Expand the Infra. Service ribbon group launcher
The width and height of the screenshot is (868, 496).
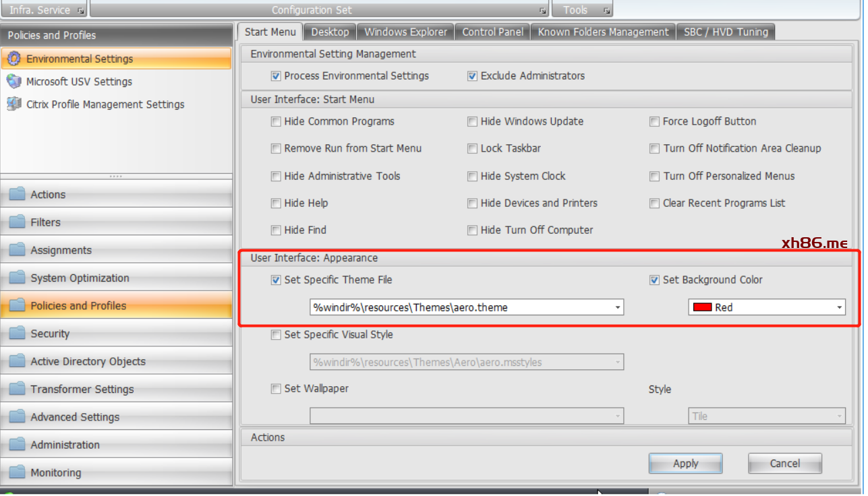pyautogui.click(x=80, y=11)
